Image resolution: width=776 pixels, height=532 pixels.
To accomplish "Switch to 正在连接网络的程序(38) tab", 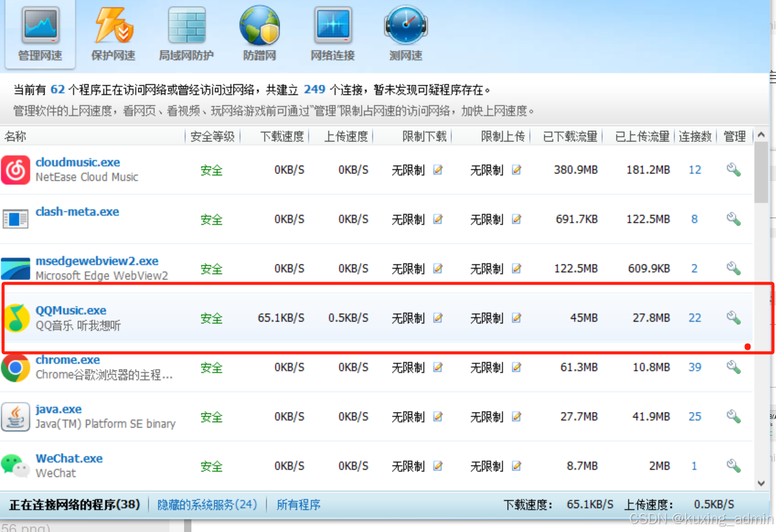I will click(74, 505).
